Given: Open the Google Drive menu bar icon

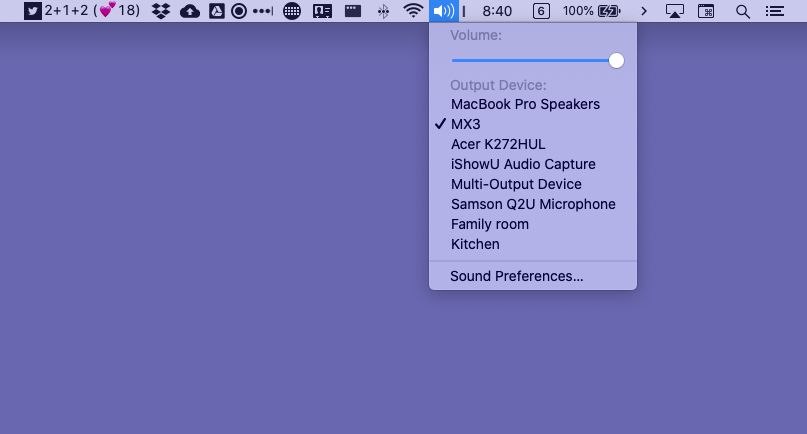Looking at the screenshot, I should [x=216, y=11].
